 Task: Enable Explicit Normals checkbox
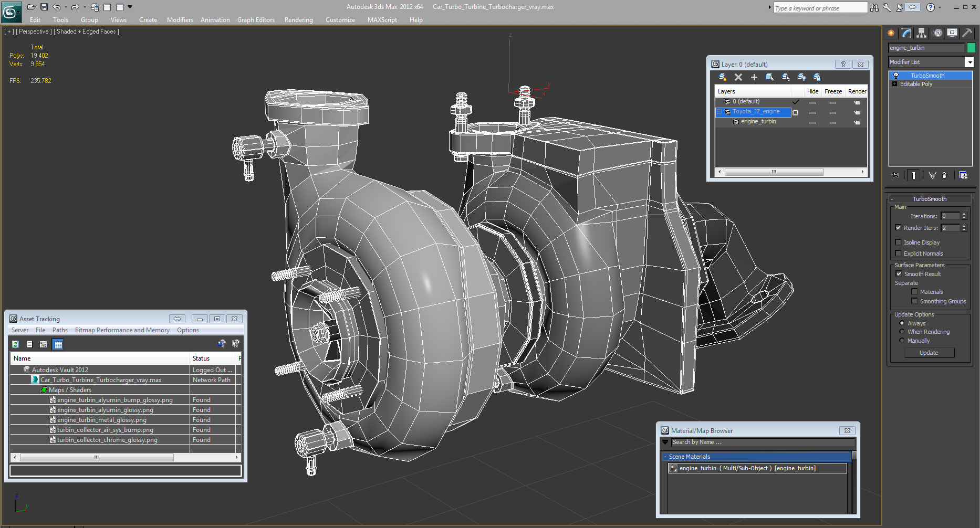(898, 254)
